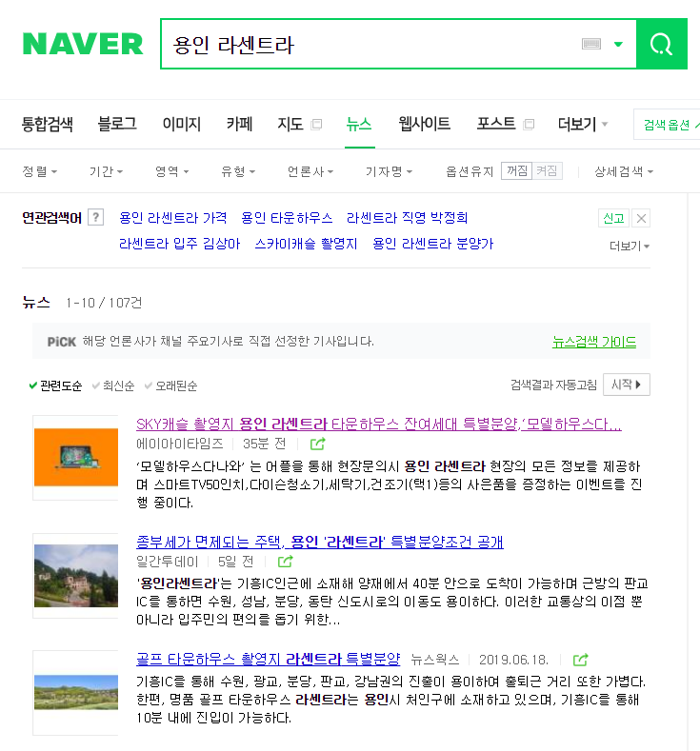Click the new-window icon next to 지도
Viewport: 700px width, 751px height.
coord(316,125)
